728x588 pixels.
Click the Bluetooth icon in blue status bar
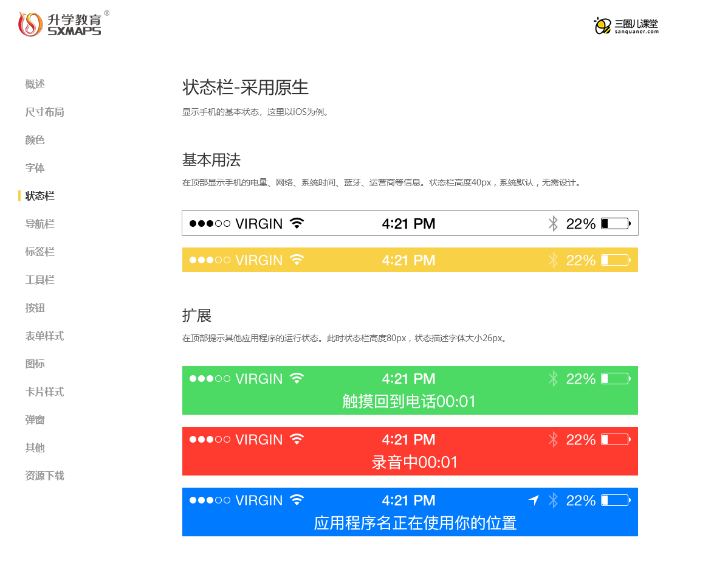pyautogui.click(x=553, y=500)
